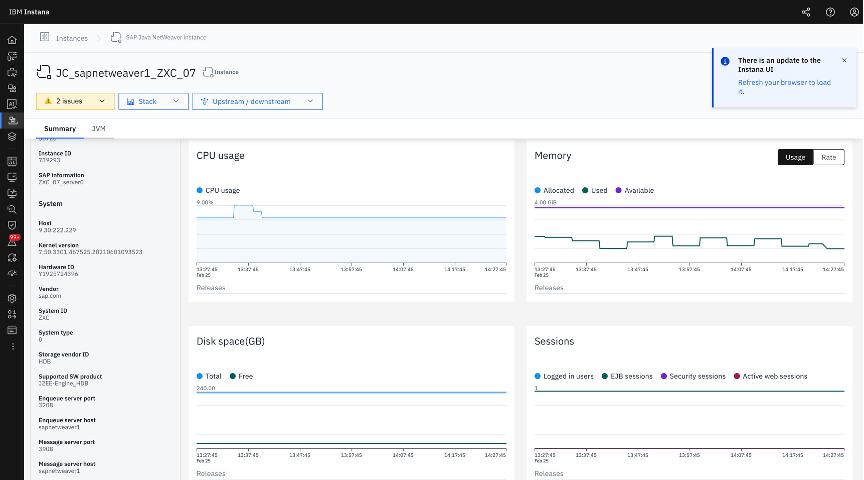The height and width of the screenshot is (480, 864).
Task: Click the share icon in top bar
Action: pyautogui.click(x=806, y=12)
